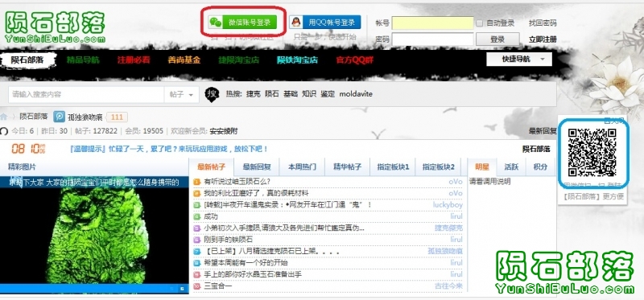Click the QQ penguin login icon
Screen dimensions: 644x300
296,23
